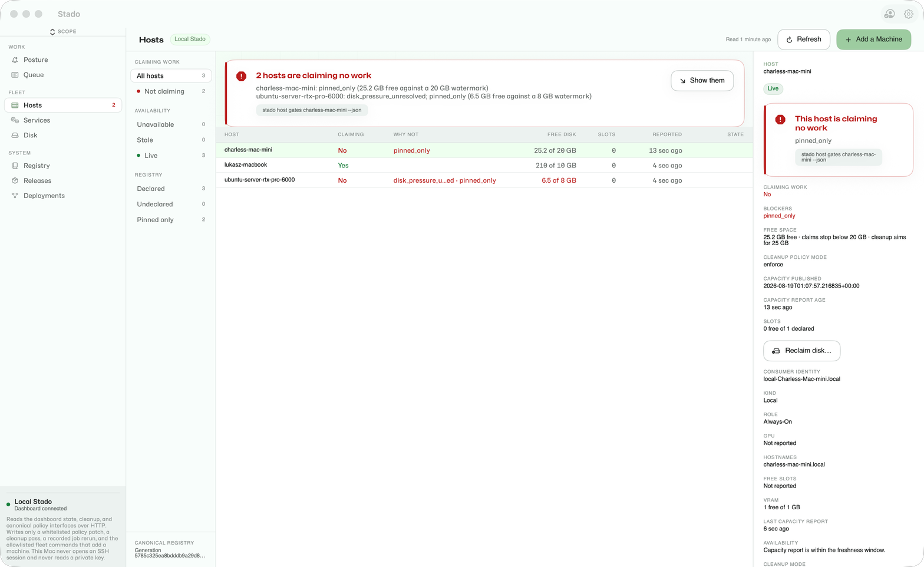Click Add a Machine button
This screenshot has height=567, width=924.
873,39
